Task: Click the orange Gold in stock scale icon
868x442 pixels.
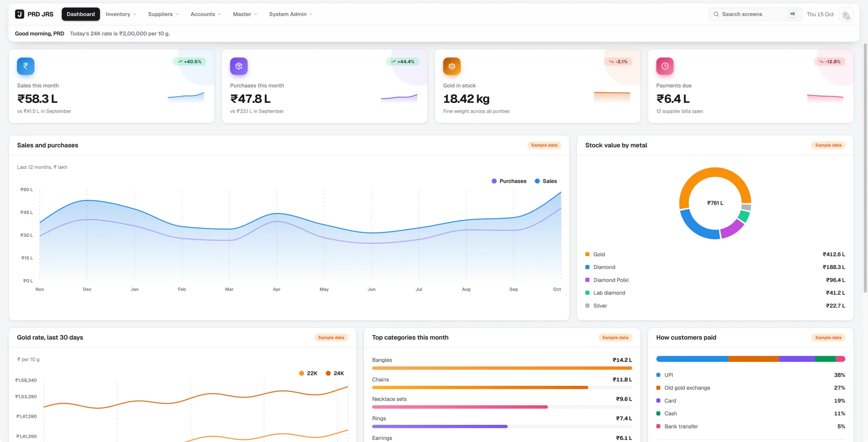Action: click(x=452, y=66)
